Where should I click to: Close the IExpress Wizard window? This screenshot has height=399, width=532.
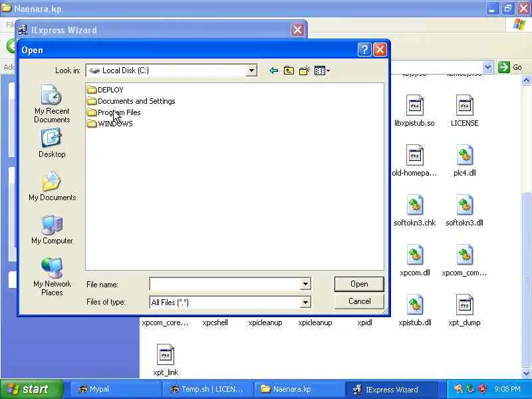click(x=297, y=30)
